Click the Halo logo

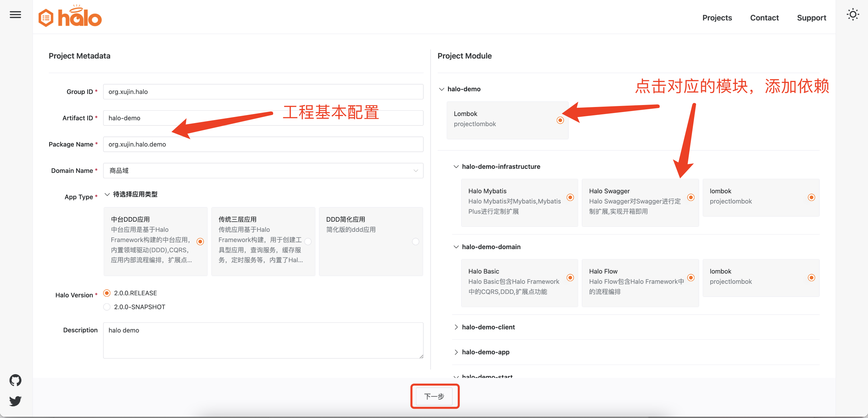click(70, 16)
